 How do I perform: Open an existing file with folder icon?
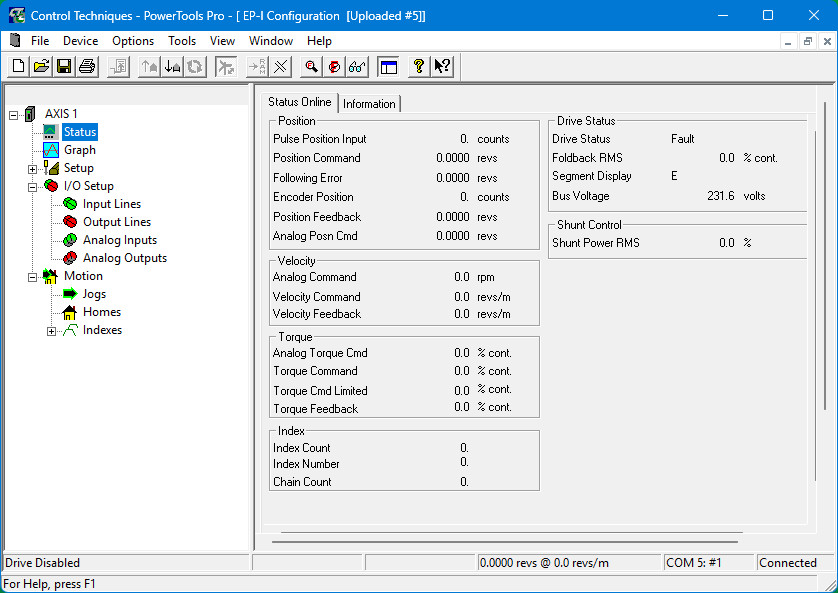point(41,67)
